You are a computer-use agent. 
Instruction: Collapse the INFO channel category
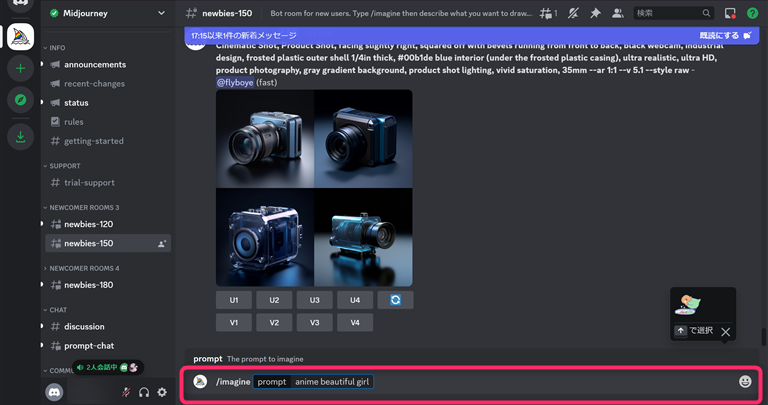click(x=57, y=48)
